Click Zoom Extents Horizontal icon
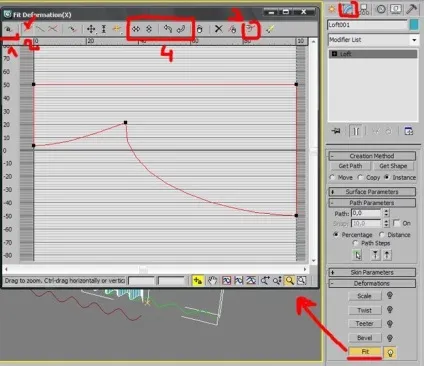 coord(239,281)
